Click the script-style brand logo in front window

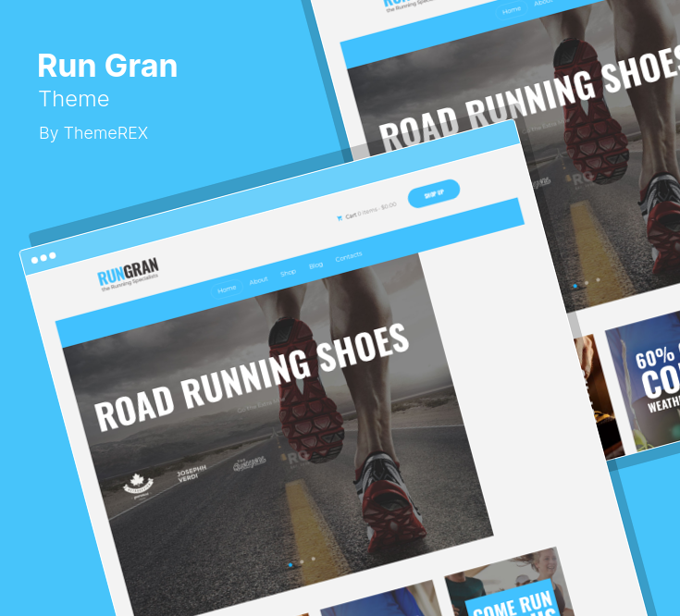click(250, 463)
